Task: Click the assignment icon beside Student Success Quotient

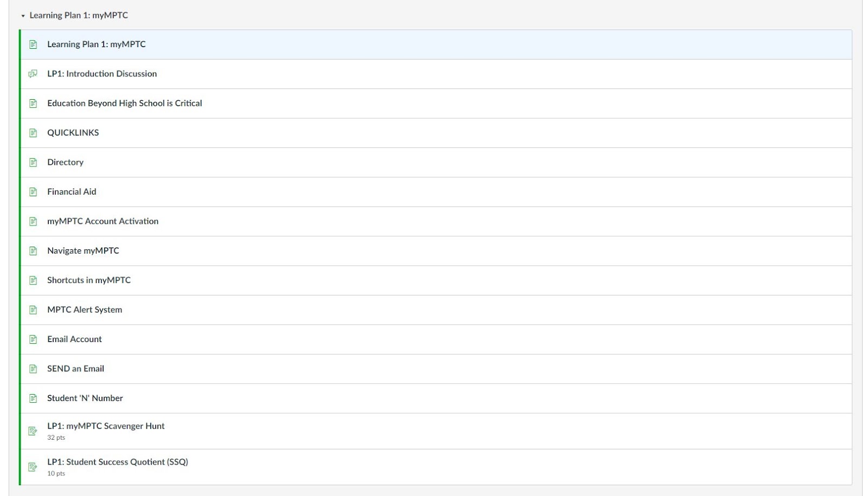Action: [33, 467]
